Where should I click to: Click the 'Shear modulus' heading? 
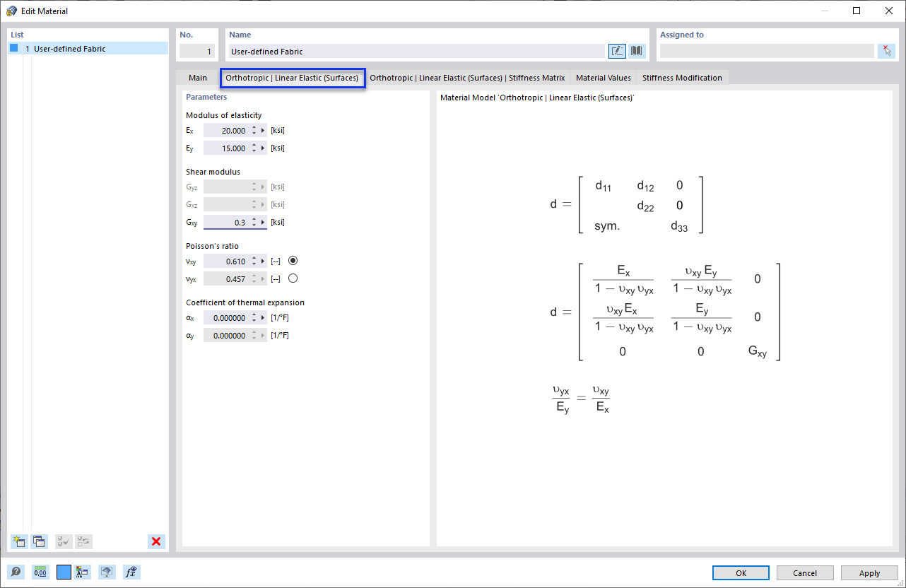[x=213, y=172]
